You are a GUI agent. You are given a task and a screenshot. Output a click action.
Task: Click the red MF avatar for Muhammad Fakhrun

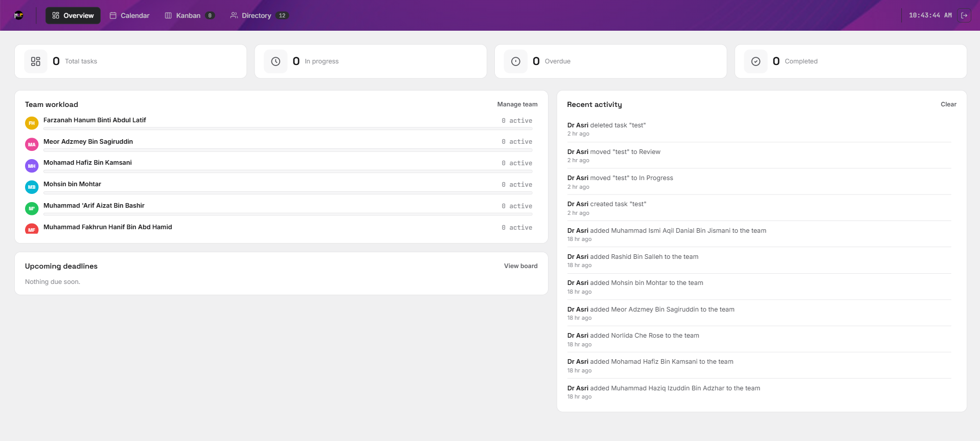pos(32,229)
